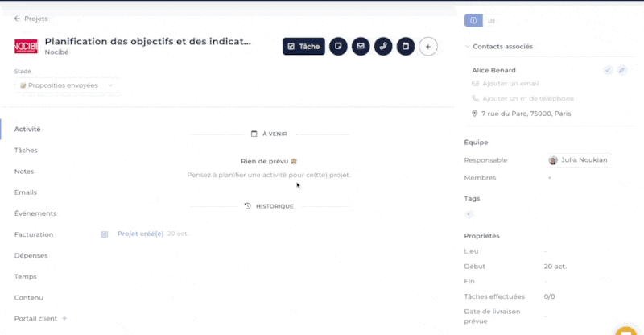The height and width of the screenshot is (335, 644).
Task: Add a tag with plus icon
Action: coord(469,214)
